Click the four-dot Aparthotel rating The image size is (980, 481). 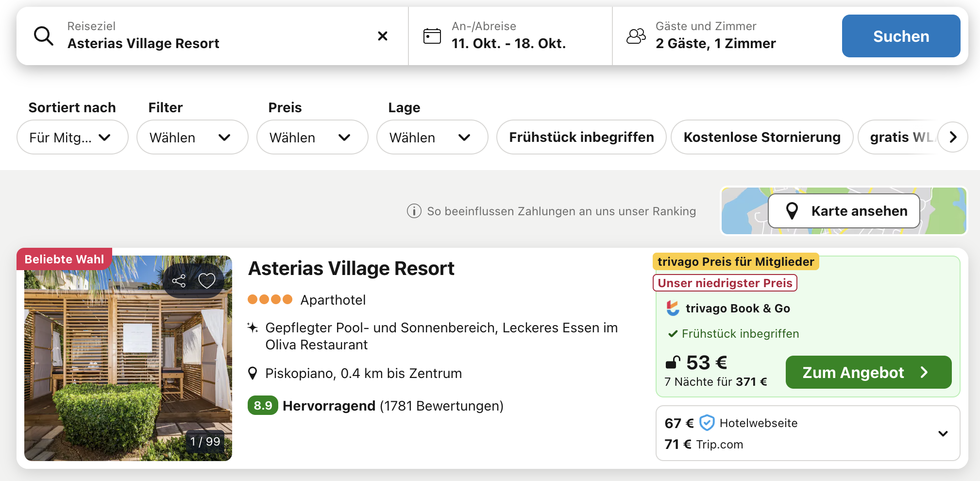click(x=270, y=299)
